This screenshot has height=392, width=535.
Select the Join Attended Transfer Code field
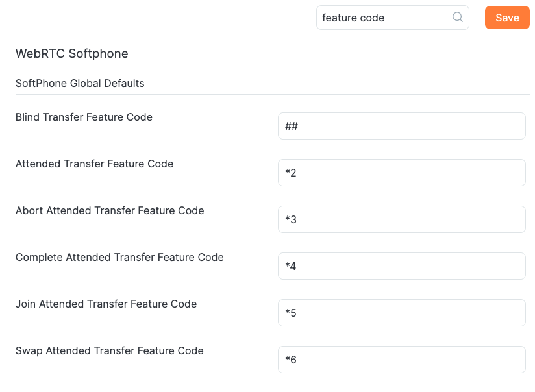click(401, 313)
